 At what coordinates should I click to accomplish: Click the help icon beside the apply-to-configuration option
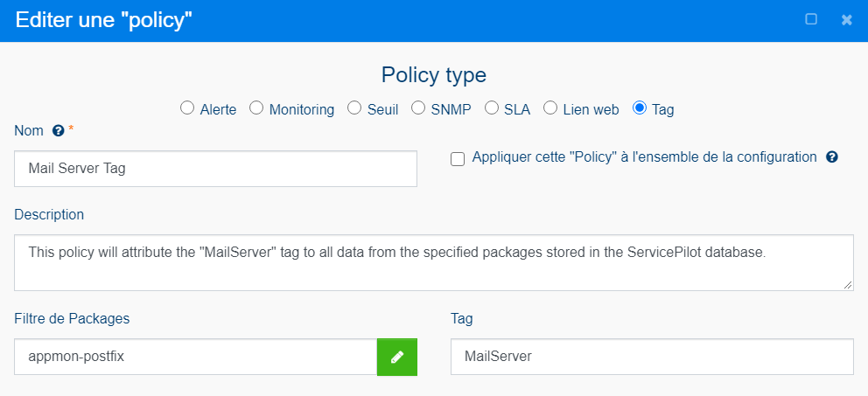point(831,157)
